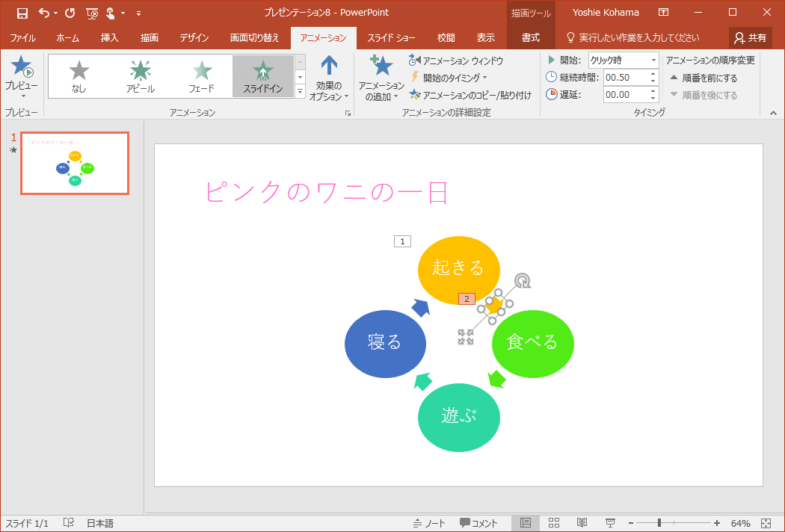This screenshot has width=785, height=532.
Task: Decrease 継続時間 duration with down arrow
Action: (x=653, y=81)
